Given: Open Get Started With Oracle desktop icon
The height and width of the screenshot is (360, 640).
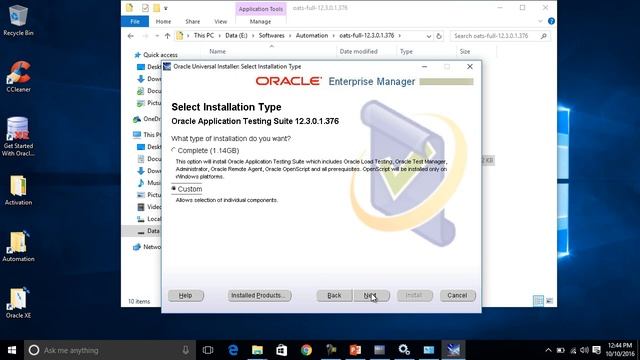Looking at the screenshot, I should tap(18, 137).
